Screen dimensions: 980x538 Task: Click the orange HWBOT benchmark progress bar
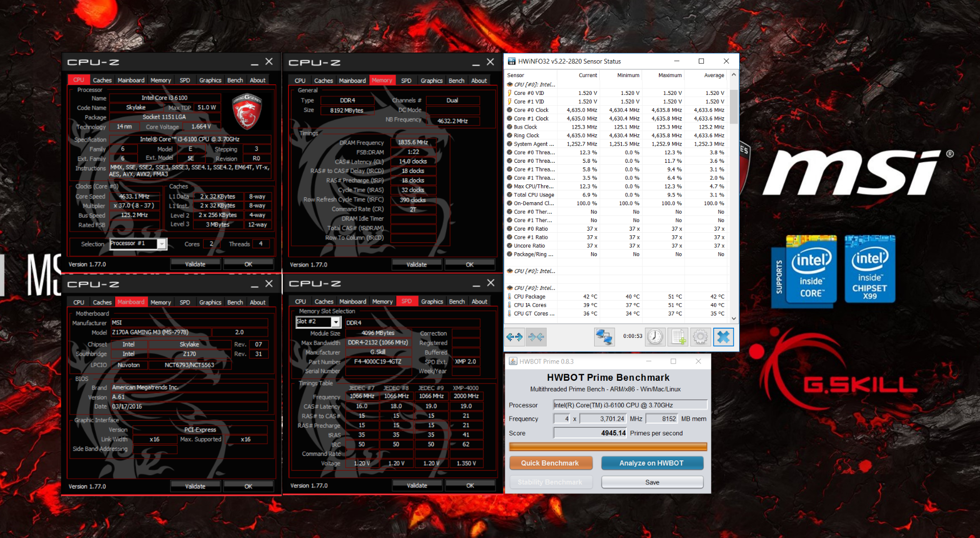point(608,447)
